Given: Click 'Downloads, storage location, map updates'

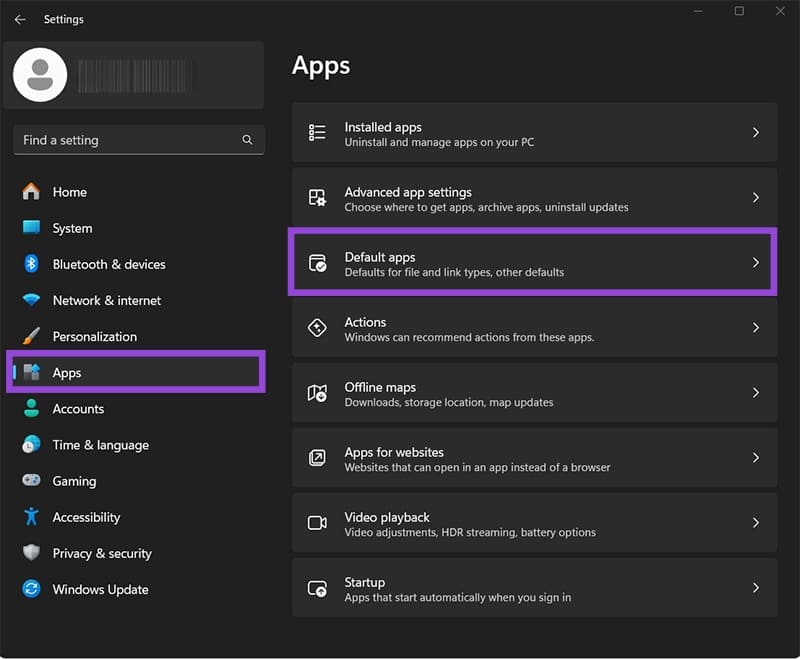Looking at the screenshot, I should point(449,402).
